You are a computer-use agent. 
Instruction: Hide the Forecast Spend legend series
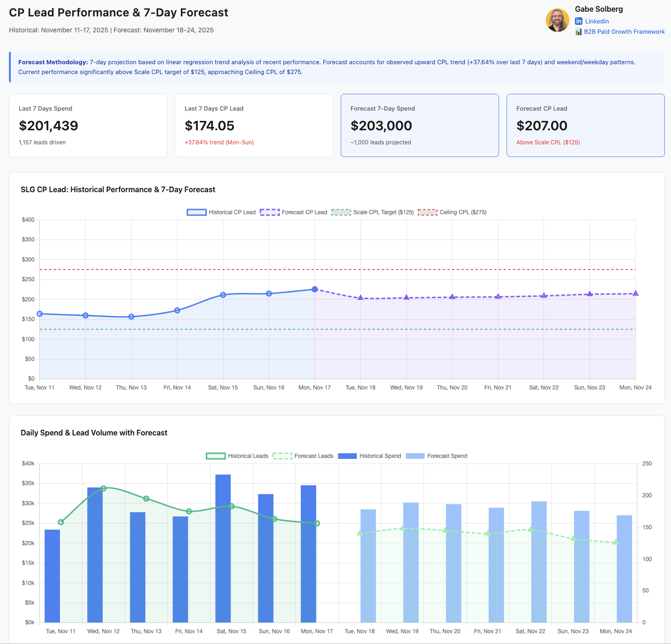pos(437,456)
